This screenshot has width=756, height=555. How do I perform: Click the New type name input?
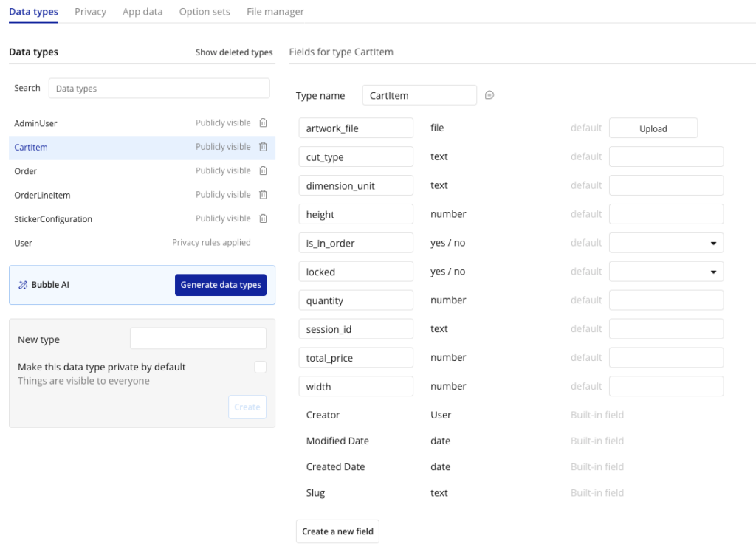(198, 339)
